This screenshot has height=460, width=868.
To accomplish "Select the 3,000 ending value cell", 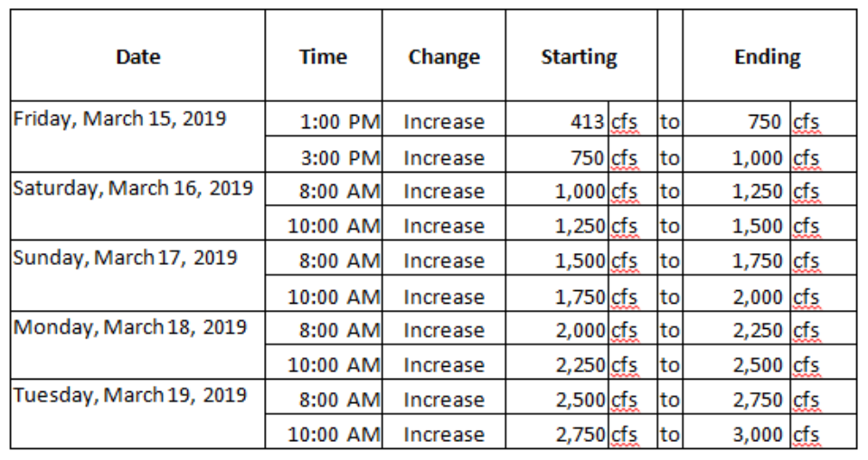I will pyautogui.click(x=758, y=435).
